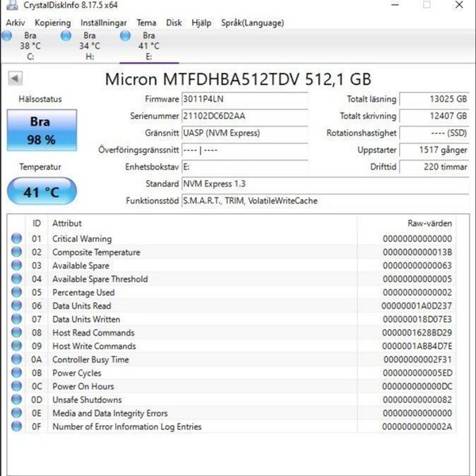The width and height of the screenshot is (476, 476).
Task: Select the Number of Error Information Log Entries text
Action: coord(127,427)
